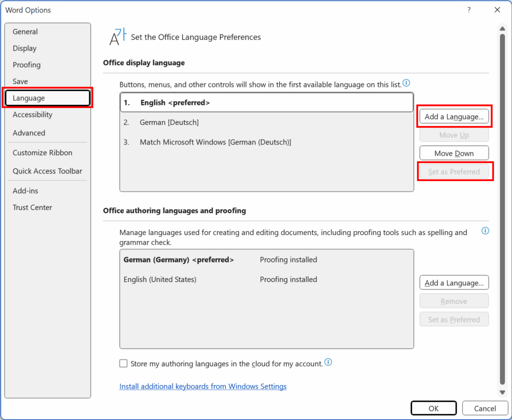Open Install additional keyboards from Windows Settings
512x420 pixels.
(203, 386)
